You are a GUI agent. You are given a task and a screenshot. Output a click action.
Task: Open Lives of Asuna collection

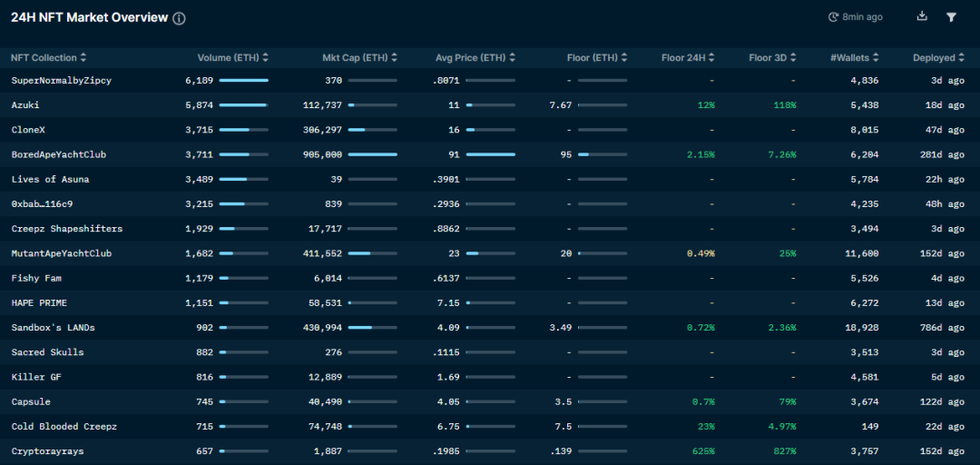(x=50, y=179)
